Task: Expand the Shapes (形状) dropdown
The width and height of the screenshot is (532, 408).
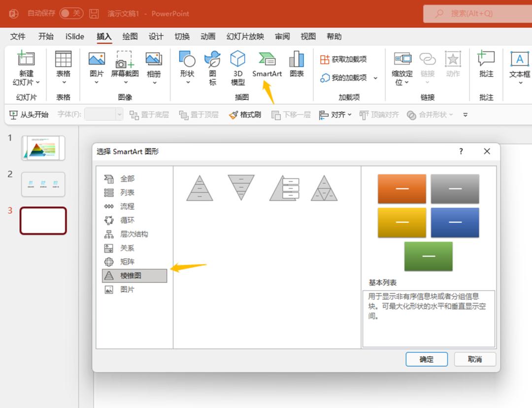Action: pyautogui.click(x=187, y=82)
